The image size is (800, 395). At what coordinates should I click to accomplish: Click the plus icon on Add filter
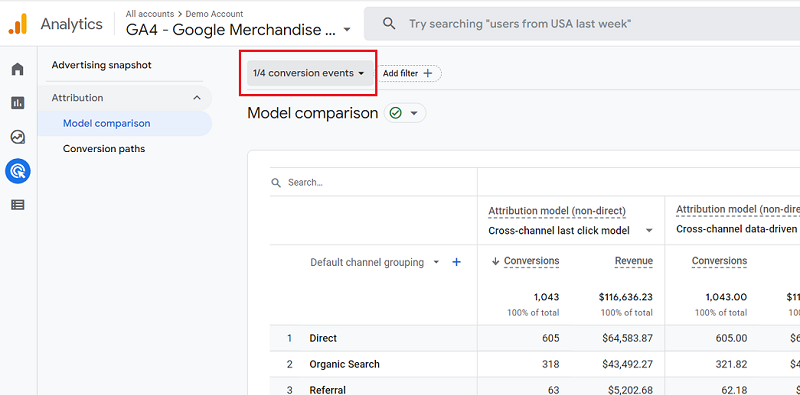[428, 73]
